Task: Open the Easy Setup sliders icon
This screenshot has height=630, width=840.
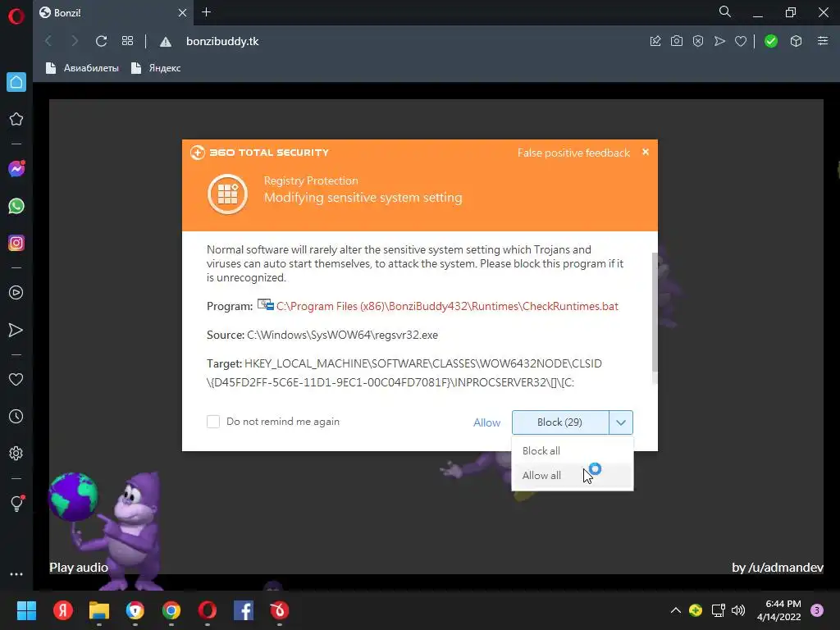Action: [x=823, y=41]
